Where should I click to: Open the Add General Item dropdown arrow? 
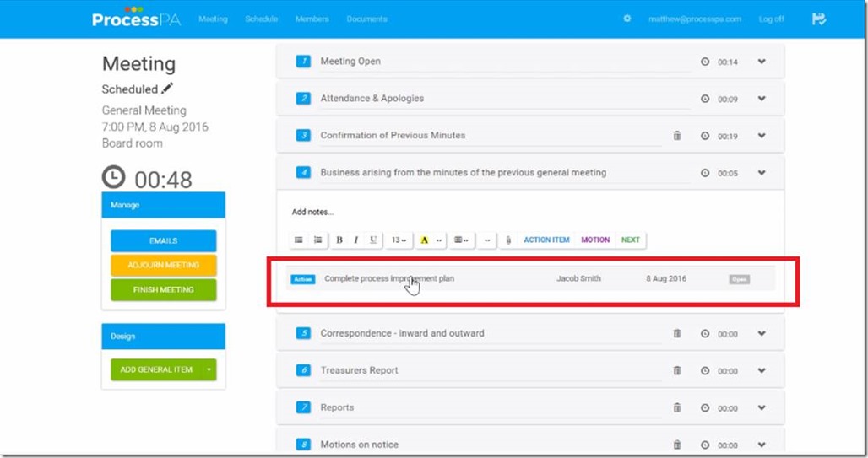(208, 369)
